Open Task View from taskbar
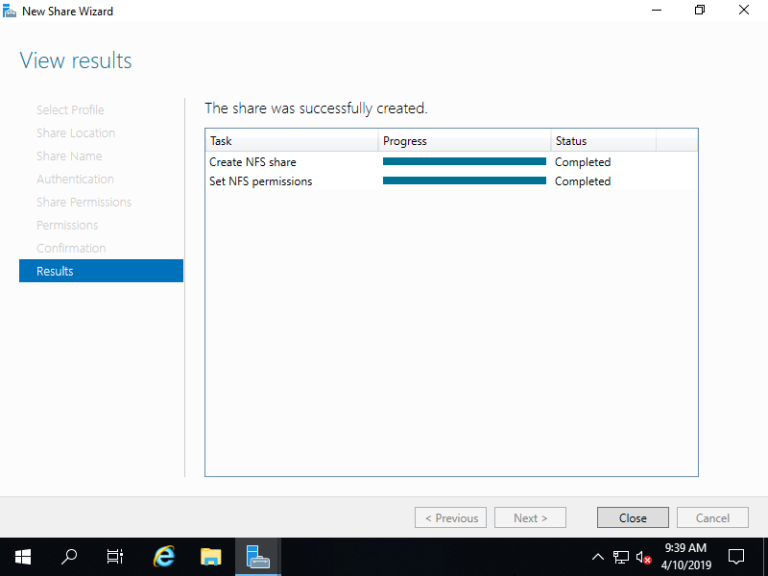The image size is (768, 576). pos(115,556)
